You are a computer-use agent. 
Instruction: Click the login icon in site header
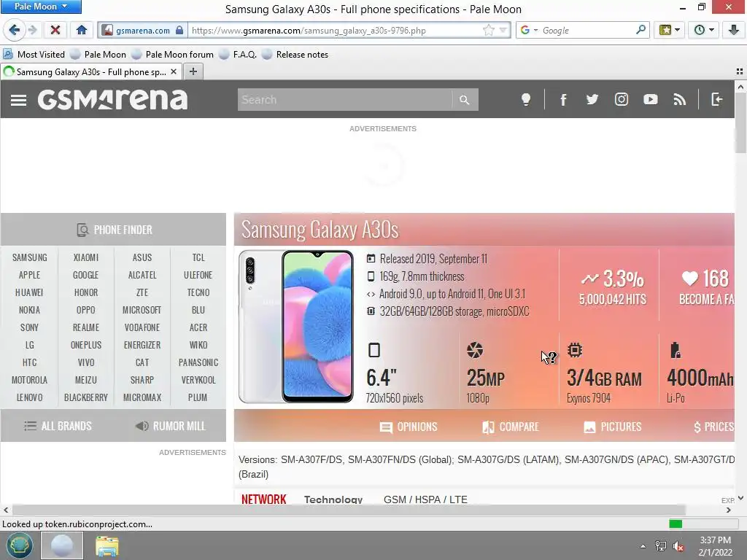click(x=716, y=99)
